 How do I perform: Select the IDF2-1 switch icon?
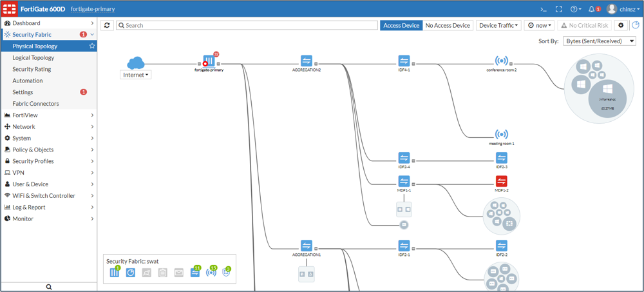404,246
